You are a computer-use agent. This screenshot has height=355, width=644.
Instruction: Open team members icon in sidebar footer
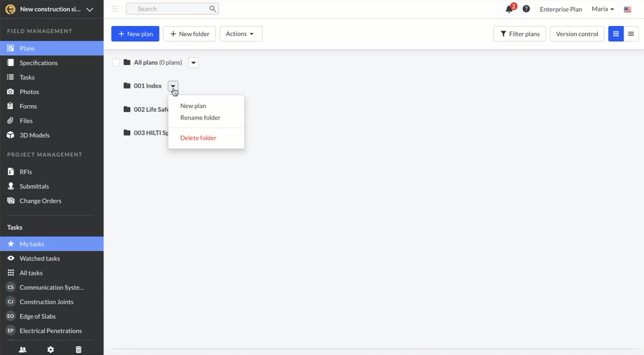point(23,350)
